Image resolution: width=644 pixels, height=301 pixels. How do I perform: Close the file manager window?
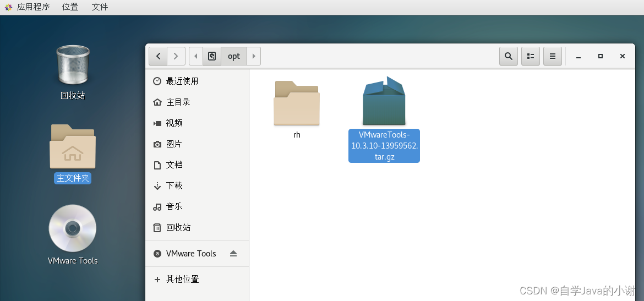(623, 56)
